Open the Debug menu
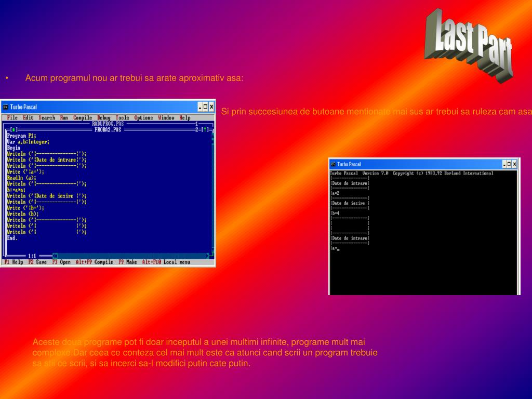The height and width of the screenshot is (399, 532). pos(104,118)
